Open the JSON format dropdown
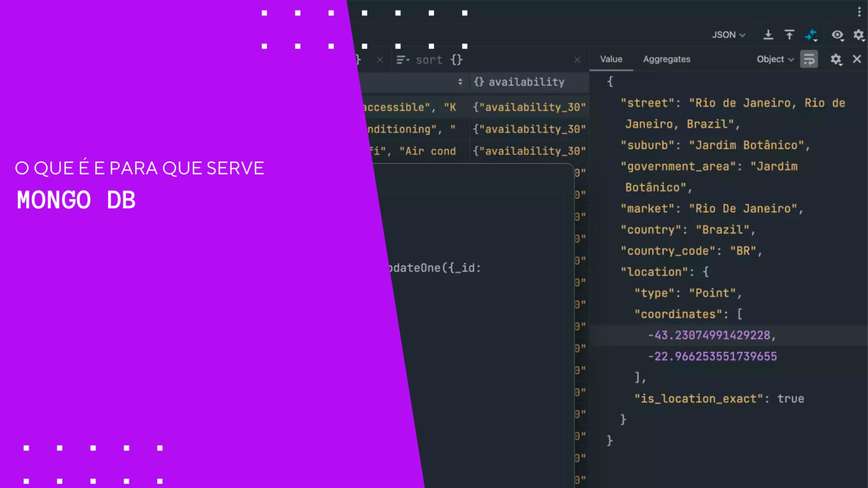The width and height of the screenshot is (868, 488). point(729,35)
